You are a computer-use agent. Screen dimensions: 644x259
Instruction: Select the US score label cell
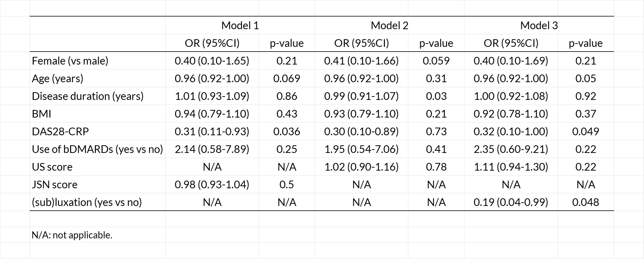pos(52,167)
